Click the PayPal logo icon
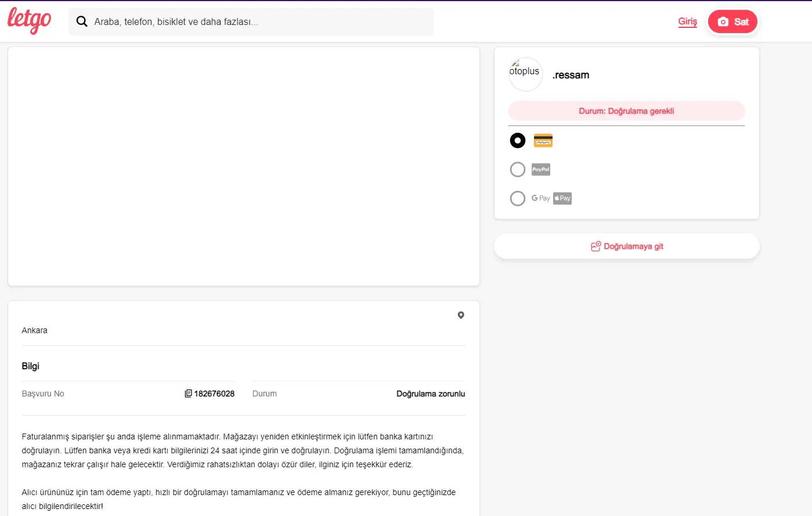 coord(541,169)
